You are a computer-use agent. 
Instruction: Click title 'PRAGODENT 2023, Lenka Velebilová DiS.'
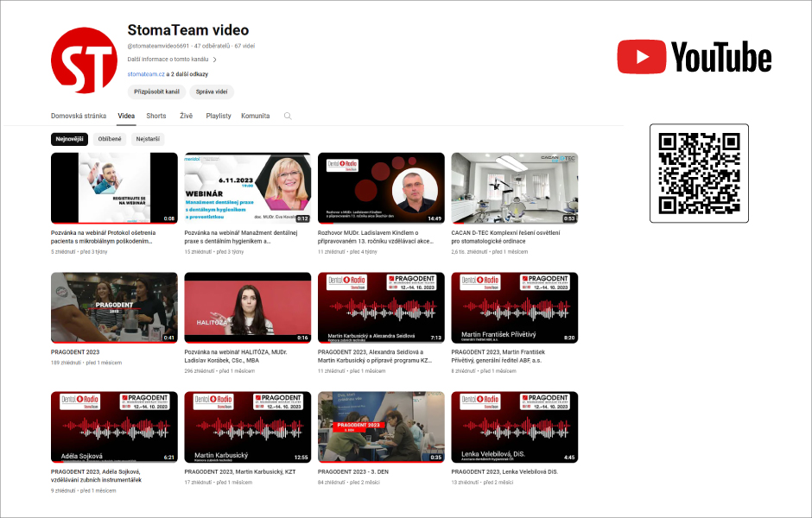(x=504, y=472)
